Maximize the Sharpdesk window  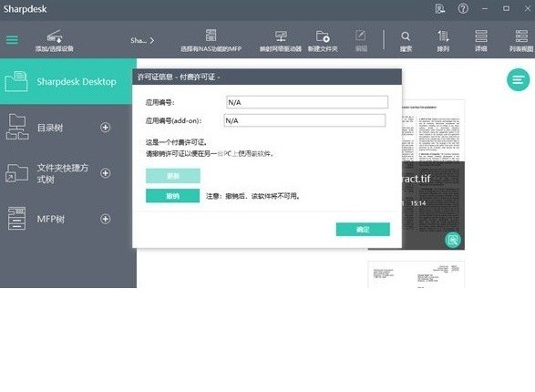pyautogui.click(x=507, y=9)
